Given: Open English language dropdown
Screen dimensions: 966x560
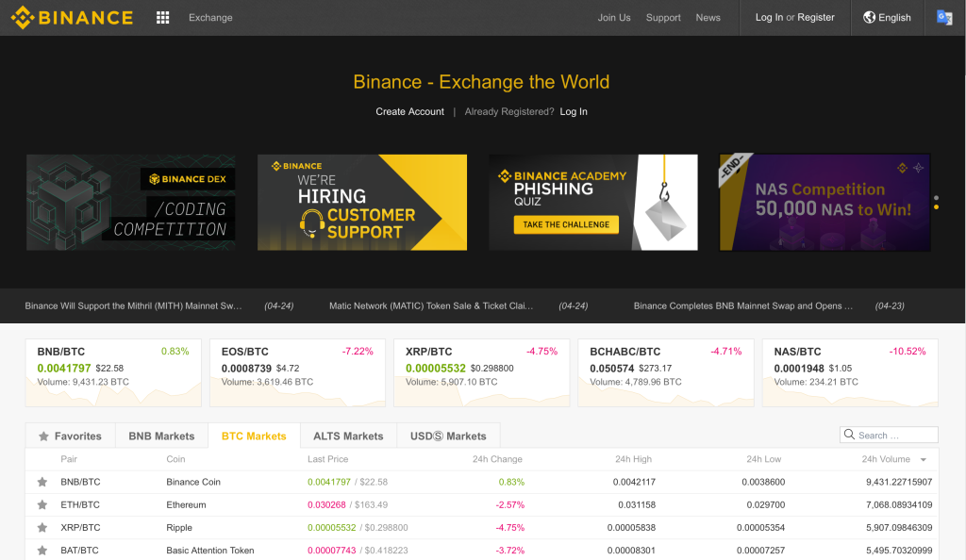Looking at the screenshot, I should [x=887, y=17].
